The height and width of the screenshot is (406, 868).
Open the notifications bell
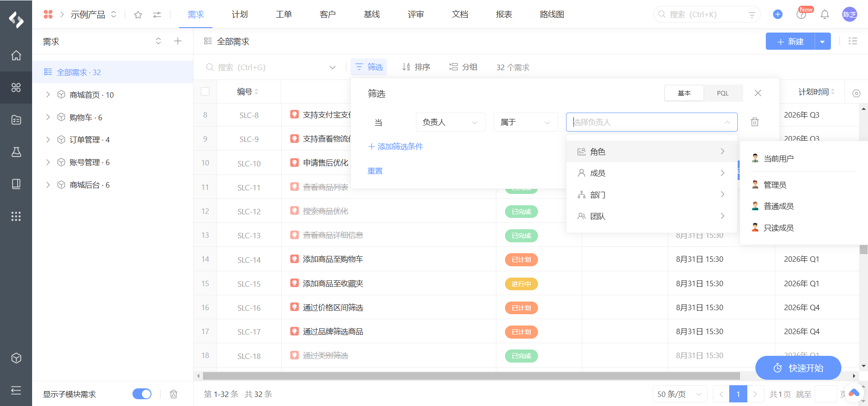click(x=825, y=14)
